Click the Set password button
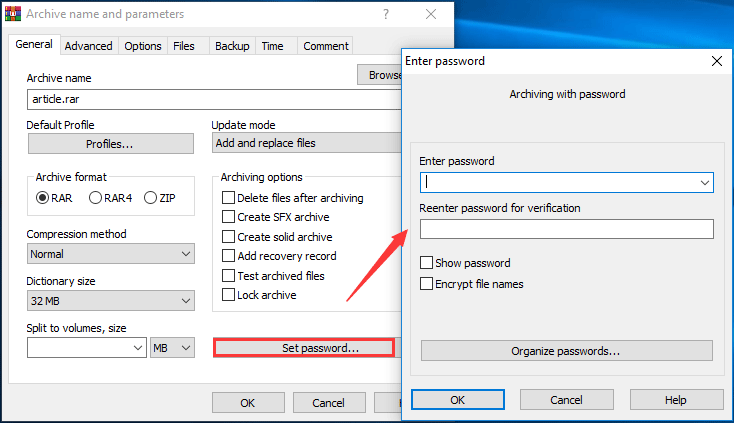Screen dimensions: 734x423 coord(304,348)
